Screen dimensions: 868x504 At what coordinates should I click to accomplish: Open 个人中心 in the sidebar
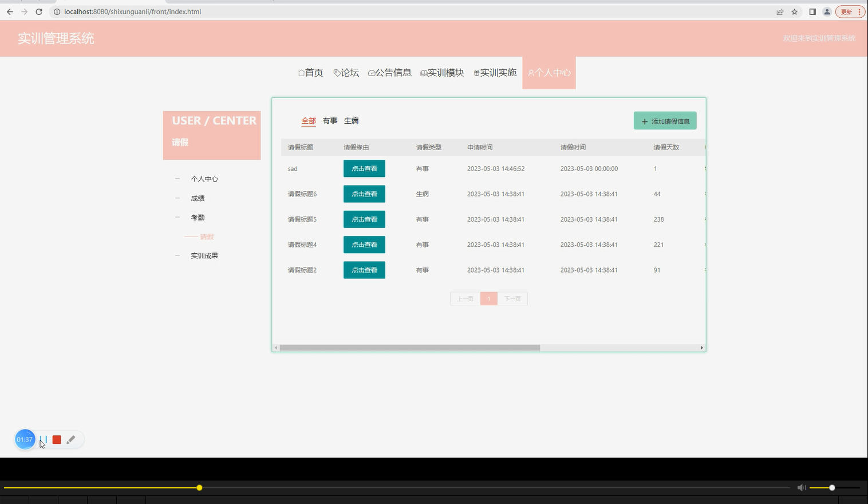204,179
